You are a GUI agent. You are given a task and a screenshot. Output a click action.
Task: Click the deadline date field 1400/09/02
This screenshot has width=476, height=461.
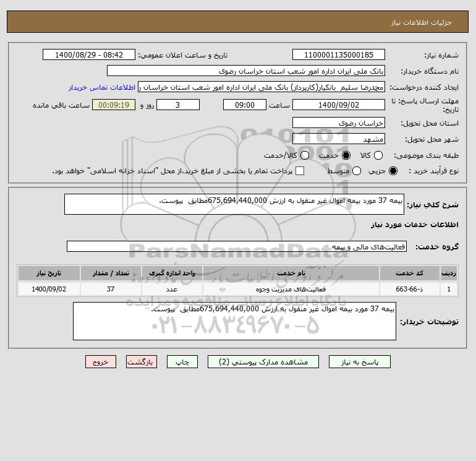click(339, 105)
